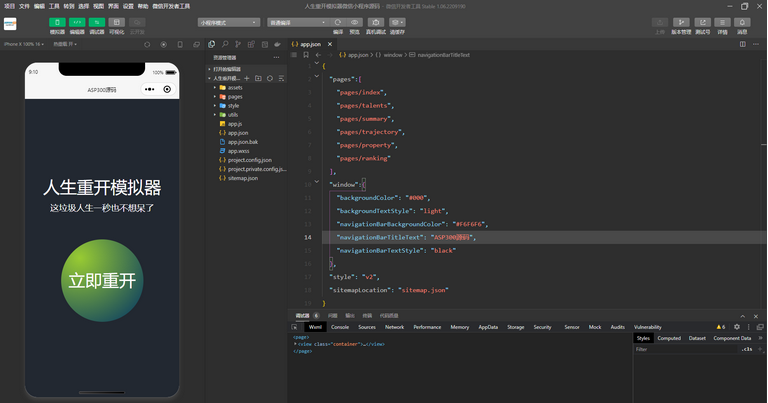The height and width of the screenshot is (403, 768).
Task: Switch to the Console tab
Action: (x=340, y=327)
